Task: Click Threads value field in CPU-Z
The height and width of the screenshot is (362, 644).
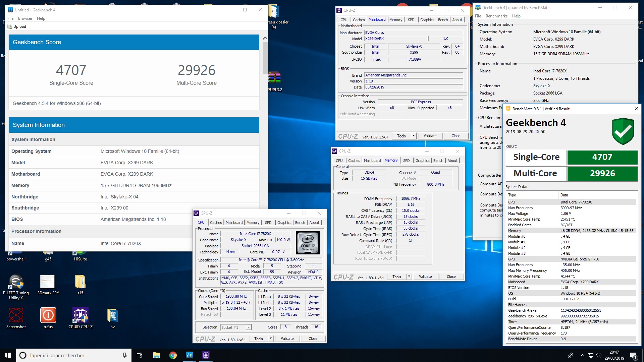Action: pos(316,327)
